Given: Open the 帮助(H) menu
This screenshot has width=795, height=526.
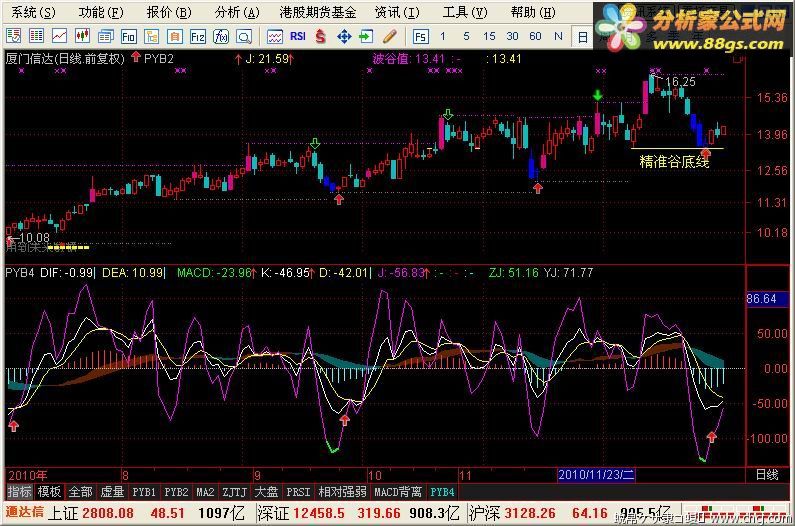Looking at the screenshot, I should pyautogui.click(x=533, y=12).
